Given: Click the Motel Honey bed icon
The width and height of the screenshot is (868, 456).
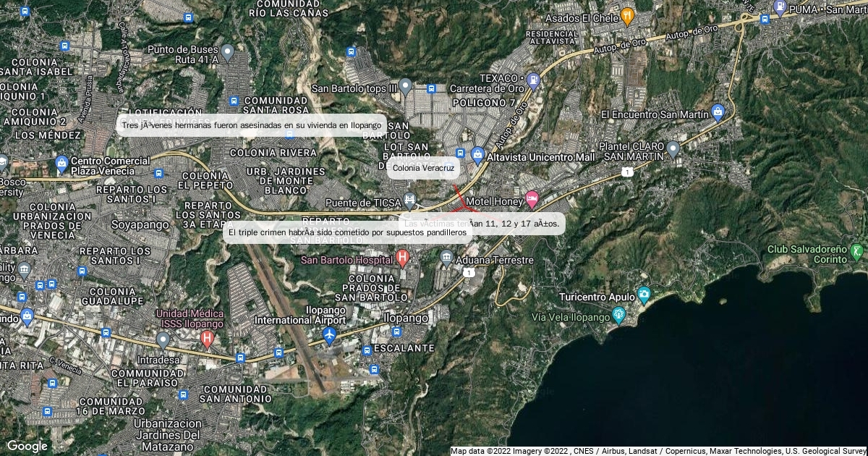Looking at the screenshot, I should [532, 198].
